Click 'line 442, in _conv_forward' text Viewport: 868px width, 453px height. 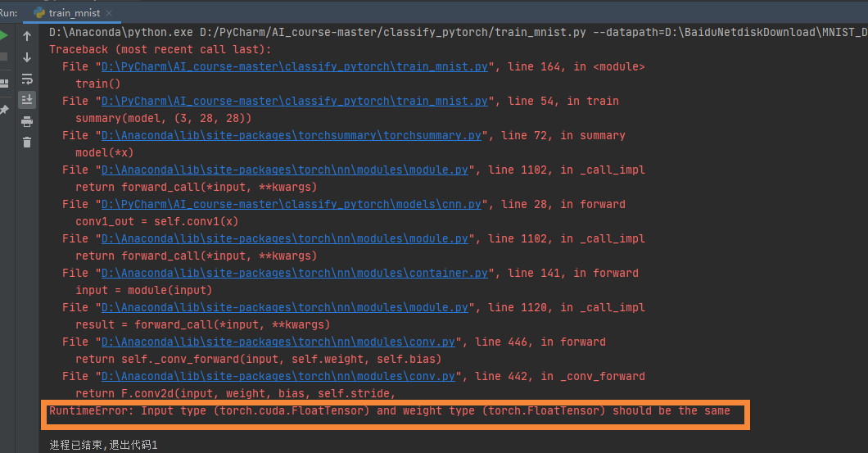559,376
